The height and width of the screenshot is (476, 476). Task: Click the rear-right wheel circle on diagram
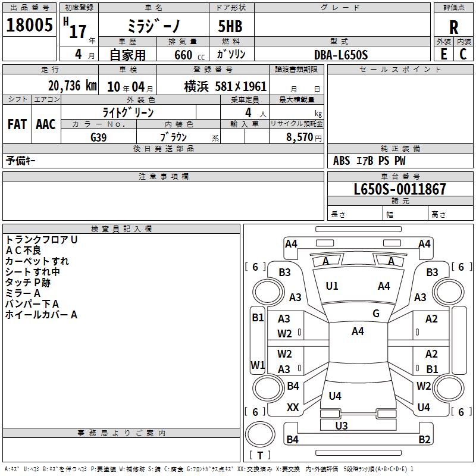pos(449,388)
